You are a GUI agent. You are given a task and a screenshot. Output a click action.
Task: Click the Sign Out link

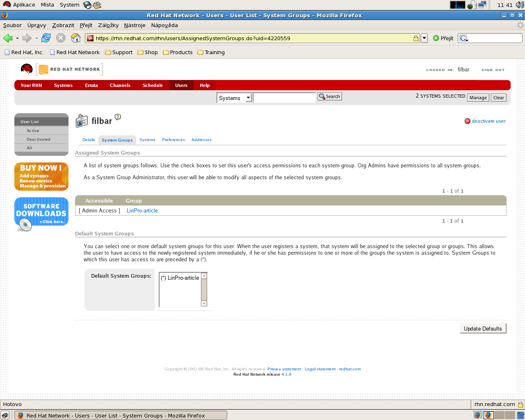(493, 70)
